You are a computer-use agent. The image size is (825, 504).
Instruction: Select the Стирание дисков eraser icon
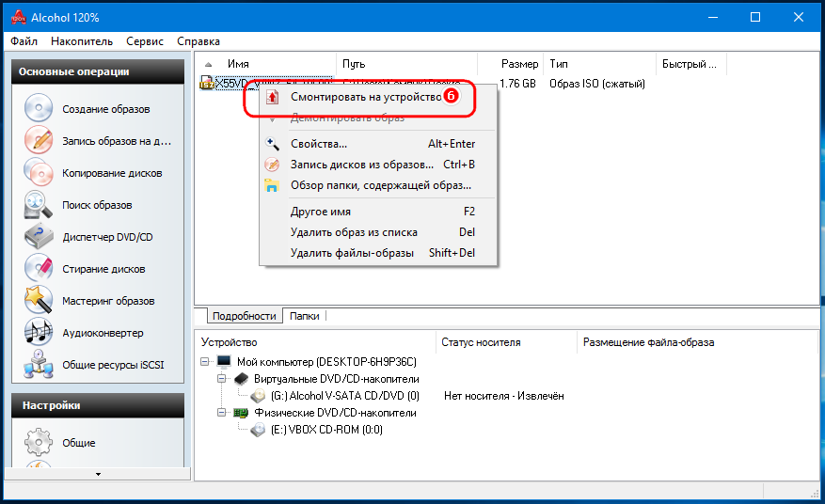click(x=39, y=268)
